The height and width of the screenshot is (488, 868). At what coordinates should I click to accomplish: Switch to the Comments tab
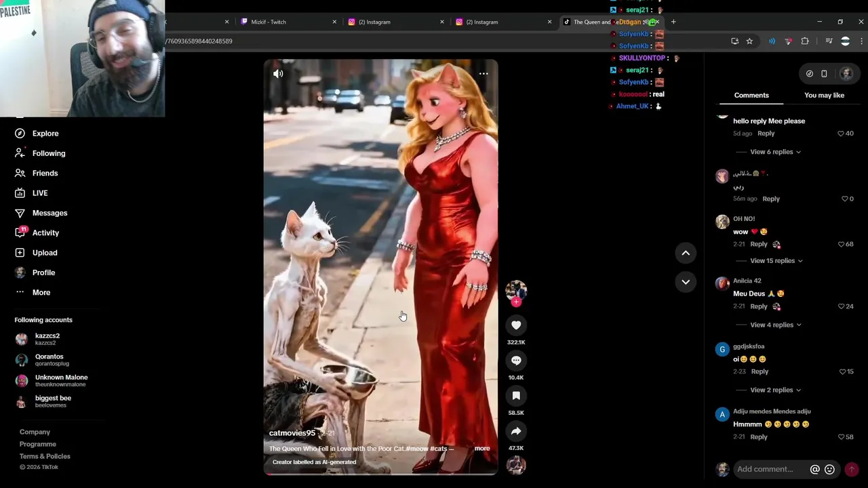751,95
